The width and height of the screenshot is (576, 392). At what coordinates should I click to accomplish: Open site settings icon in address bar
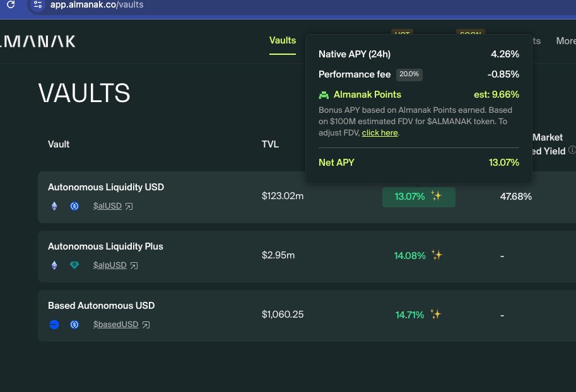coord(37,5)
